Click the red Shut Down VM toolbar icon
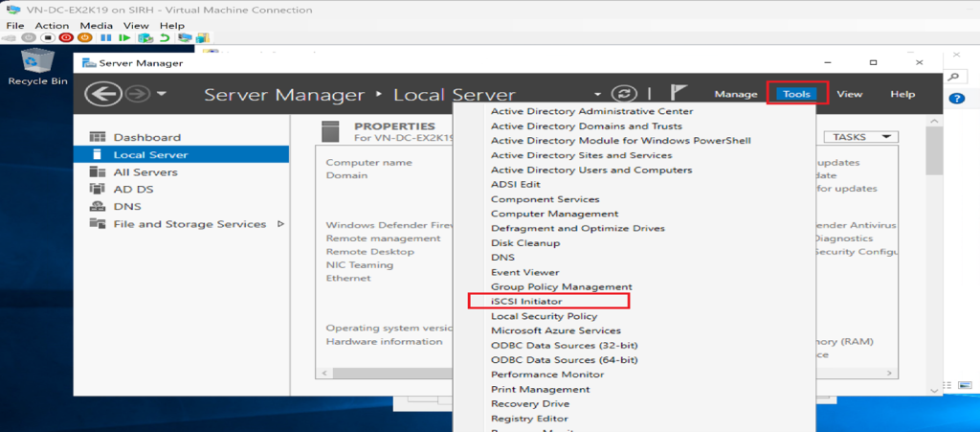980x432 pixels. pyautogui.click(x=66, y=38)
